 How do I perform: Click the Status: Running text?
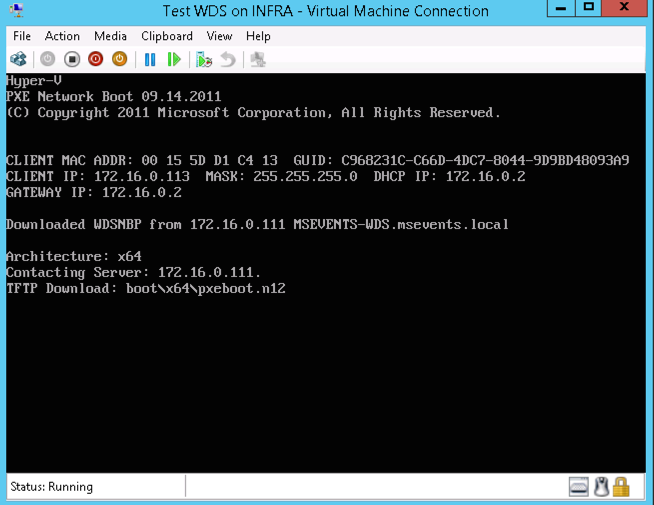[x=52, y=487]
